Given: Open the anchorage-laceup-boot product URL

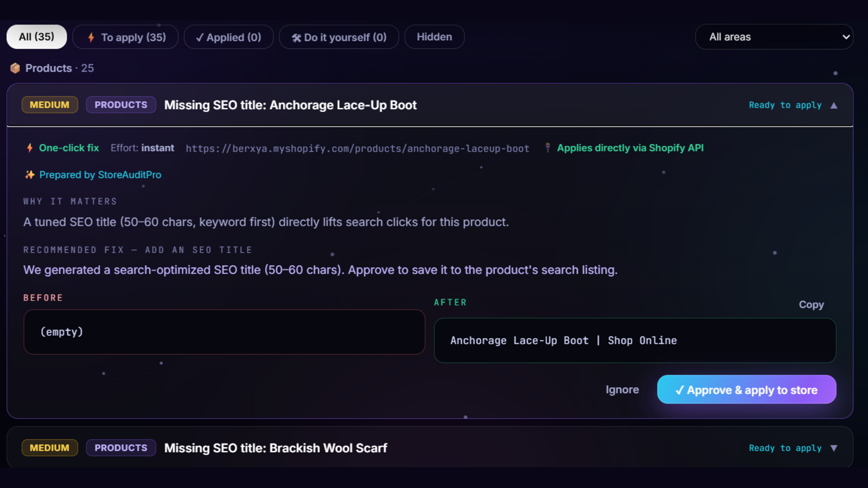Looking at the screenshot, I should [358, 148].
